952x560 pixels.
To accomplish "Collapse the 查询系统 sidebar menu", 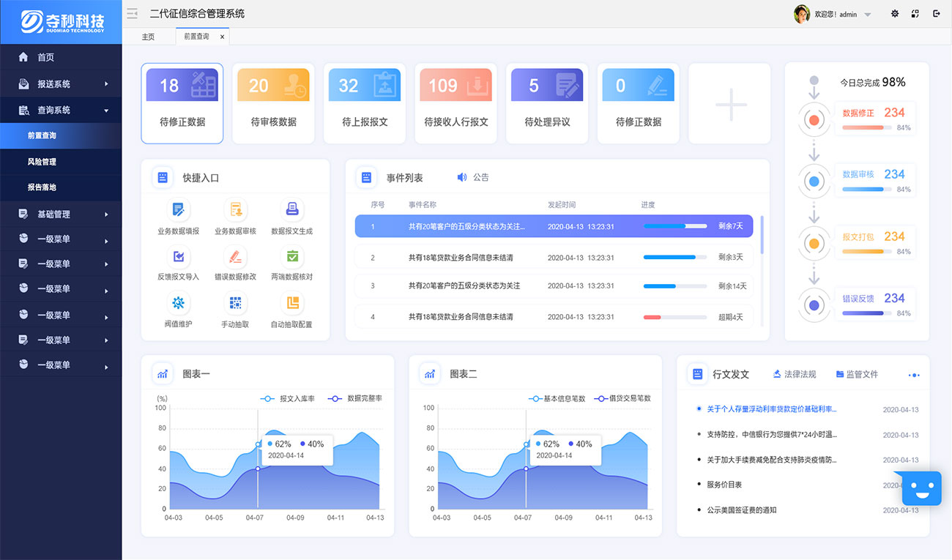I will click(62, 111).
